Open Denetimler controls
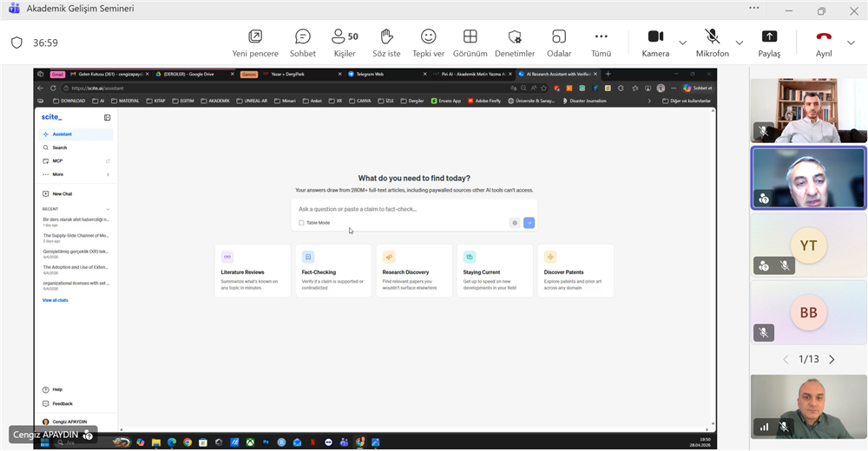Image resolution: width=868 pixels, height=451 pixels. [x=514, y=42]
